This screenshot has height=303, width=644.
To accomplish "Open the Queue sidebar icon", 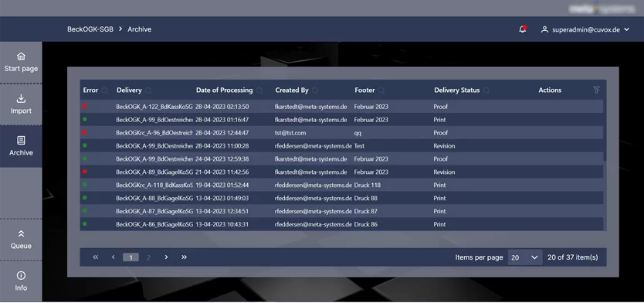I will (21, 233).
